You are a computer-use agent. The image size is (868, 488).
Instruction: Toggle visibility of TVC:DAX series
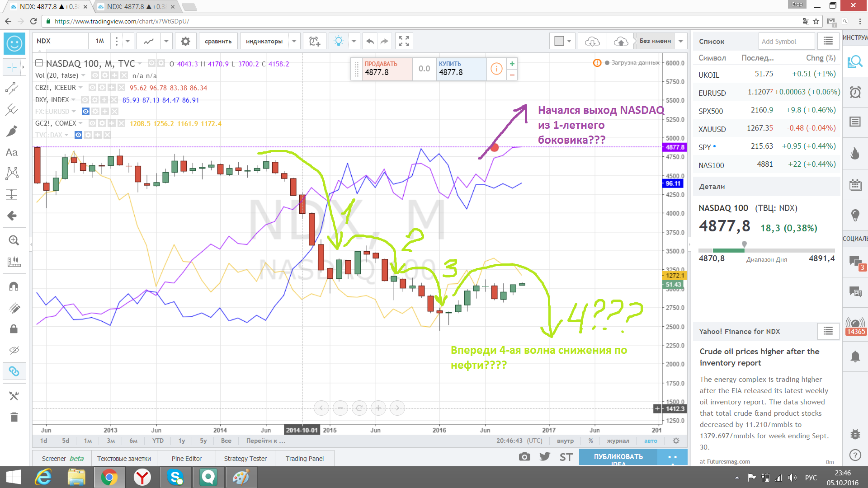coord(78,135)
